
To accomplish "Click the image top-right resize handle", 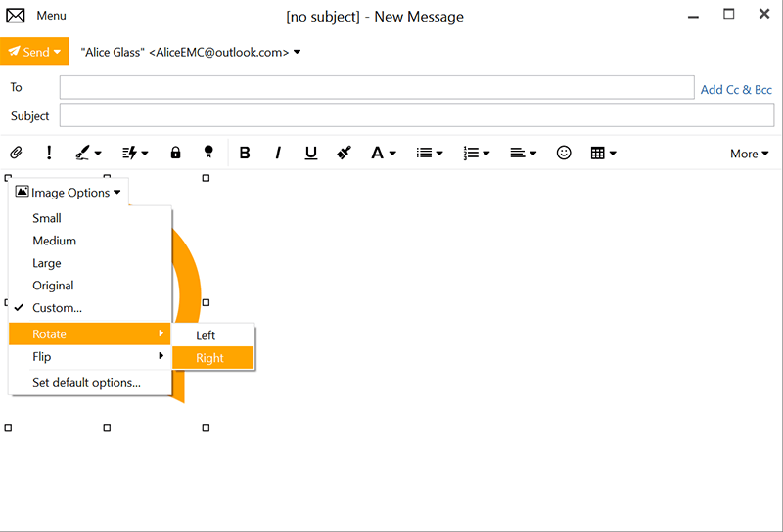I will click(x=206, y=178).
